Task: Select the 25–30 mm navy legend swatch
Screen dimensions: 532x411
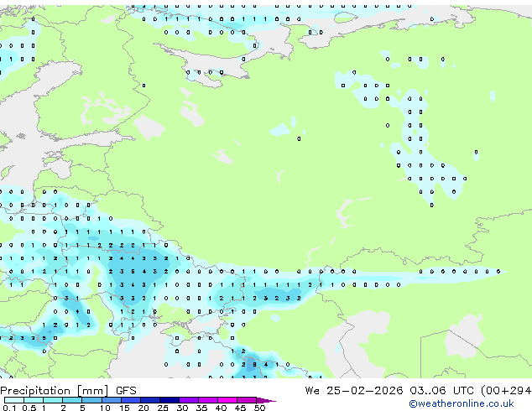Action: click(x=169, y=400)
